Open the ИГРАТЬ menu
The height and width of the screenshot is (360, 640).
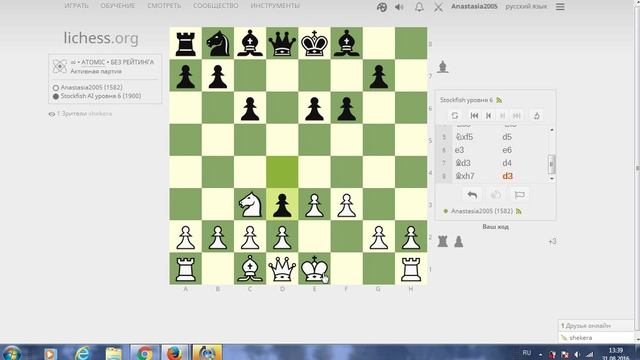[76, 6]
